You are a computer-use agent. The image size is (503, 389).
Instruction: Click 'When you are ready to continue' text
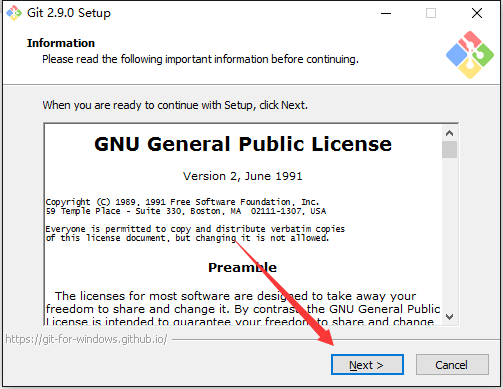175,105
